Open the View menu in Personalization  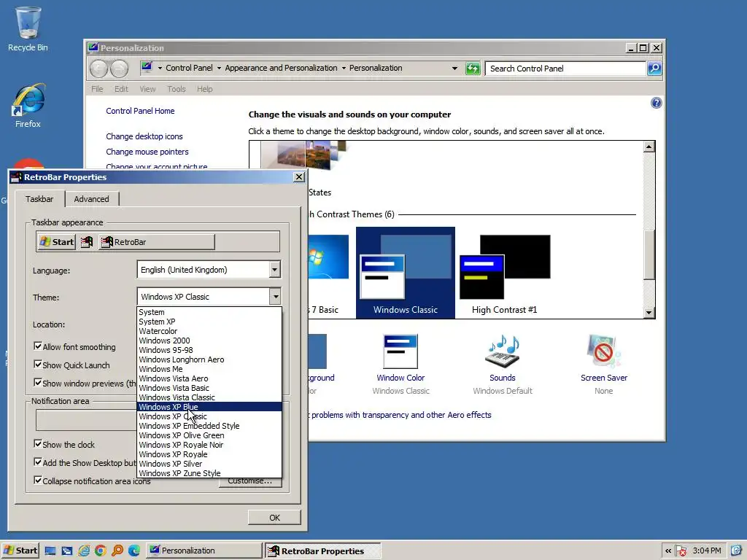[147, 89]
